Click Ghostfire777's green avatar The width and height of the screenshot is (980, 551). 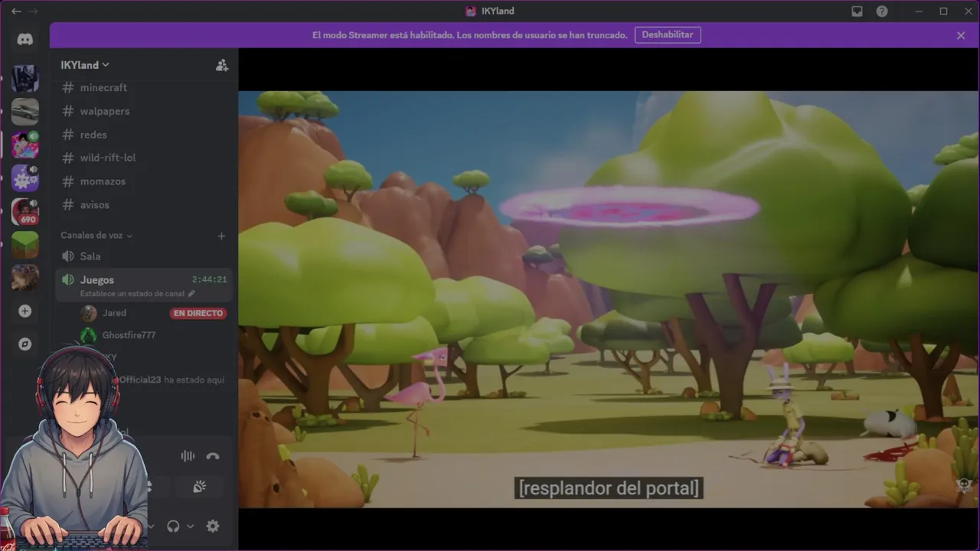(x=89, y=335)
